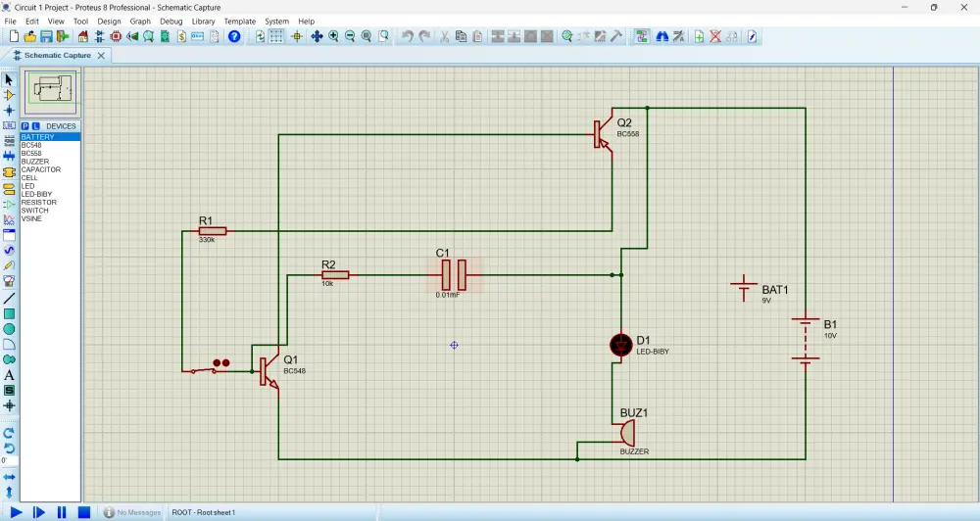Viewport: 980px width, 521px height.
Task: Click the X-Mirror horizontal flip icon
Action: 9,477
